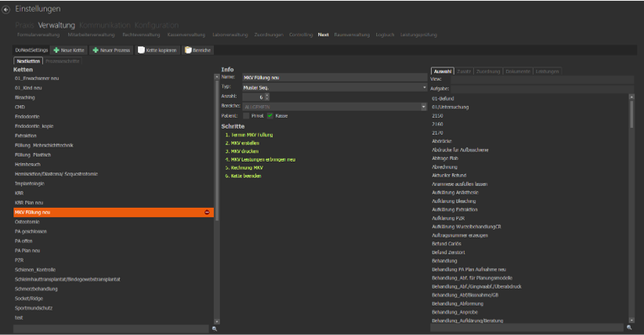Viewport: 644px width, 335px height.
Task: Open the Konfiguration section
Action: click(x=157, y=25)
